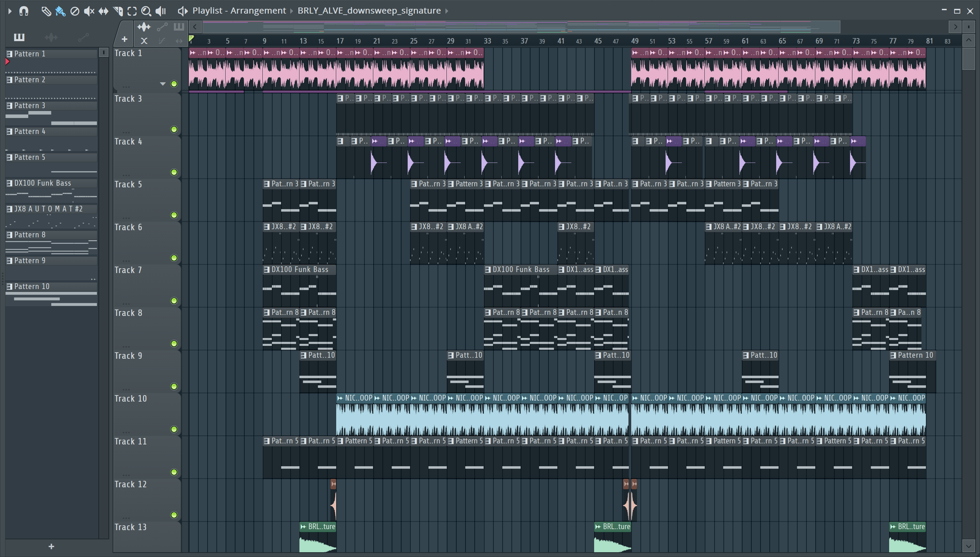Mute Track 7 with its green LED
The width and height of the screenshot is (980, 557).
(174, 301)
